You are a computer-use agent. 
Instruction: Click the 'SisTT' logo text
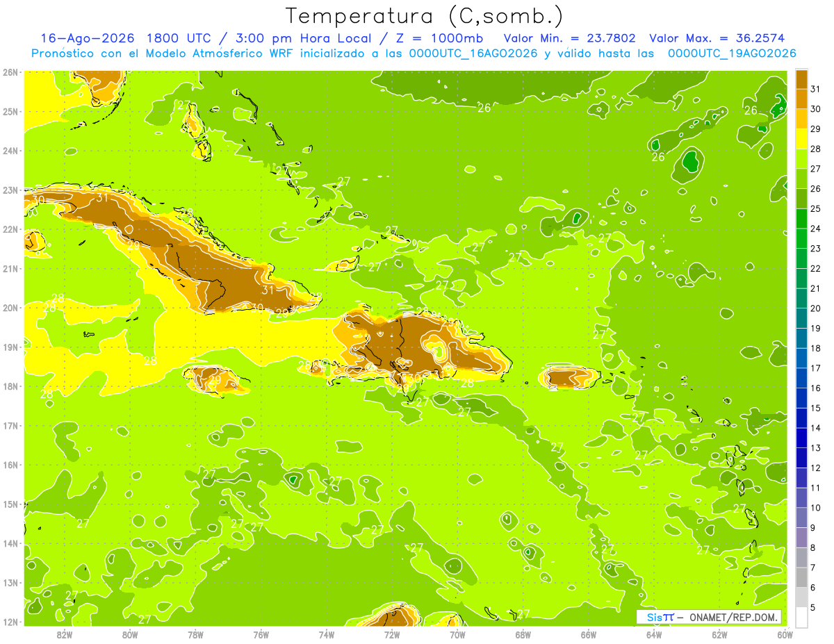(660, 617)
